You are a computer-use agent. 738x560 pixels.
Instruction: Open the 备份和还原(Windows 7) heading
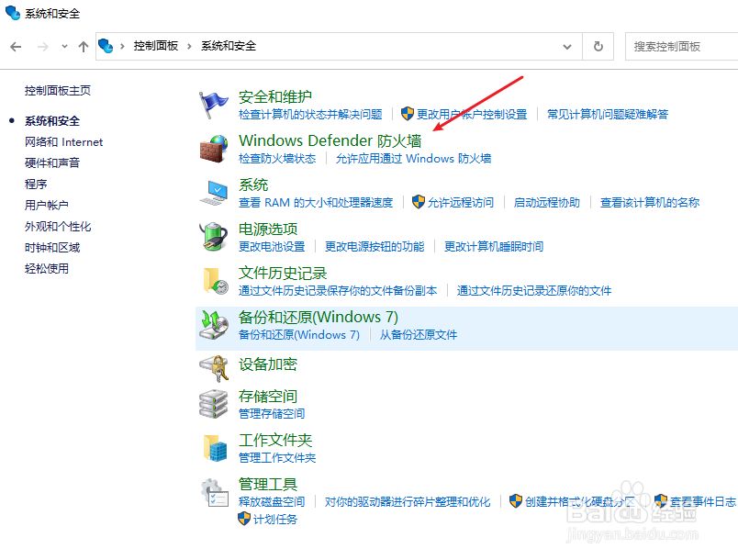(x=319, y=317)
